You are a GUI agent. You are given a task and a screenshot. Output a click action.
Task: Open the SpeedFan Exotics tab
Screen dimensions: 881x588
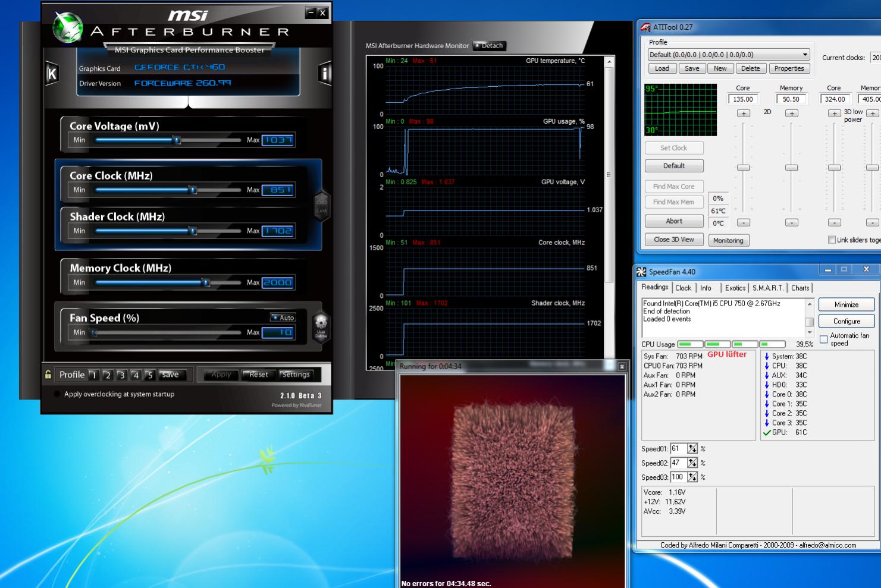click(735, 288)
